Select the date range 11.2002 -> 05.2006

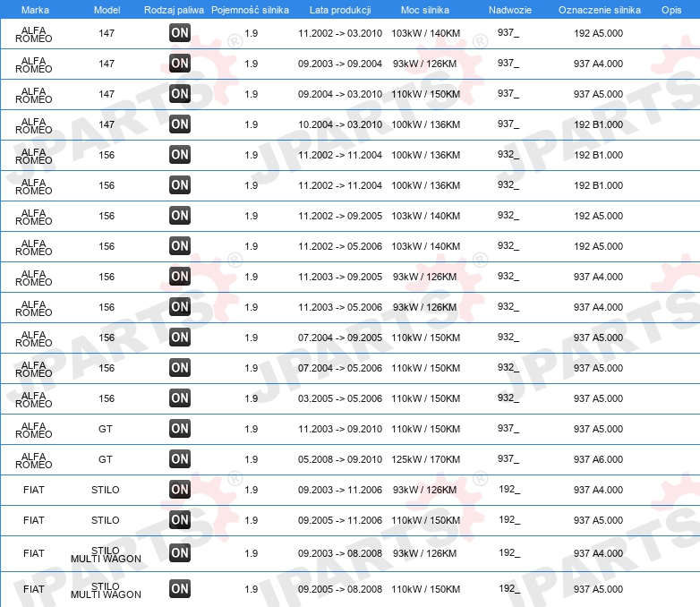[340, 246]
